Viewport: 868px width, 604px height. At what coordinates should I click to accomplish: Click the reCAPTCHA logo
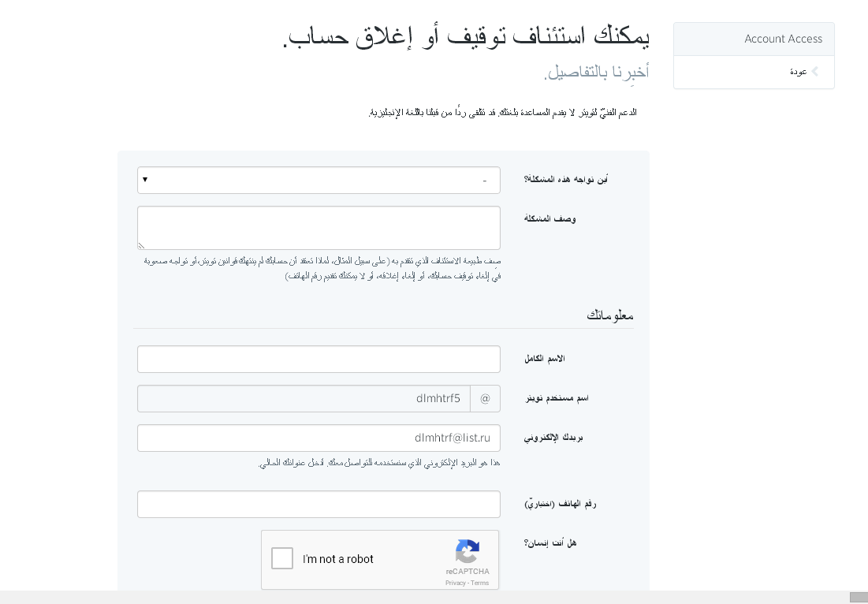468,552
